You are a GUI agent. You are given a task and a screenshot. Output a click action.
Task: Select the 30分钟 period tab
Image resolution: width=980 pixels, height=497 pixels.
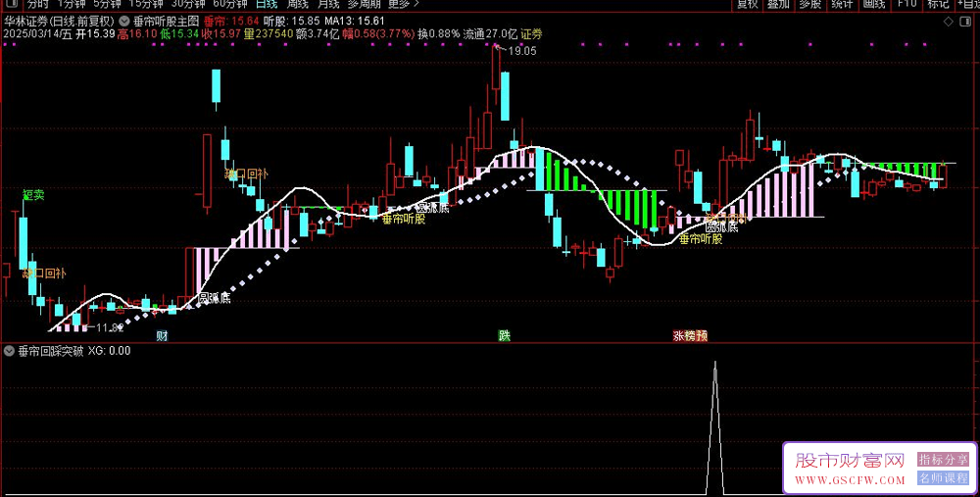188,4
